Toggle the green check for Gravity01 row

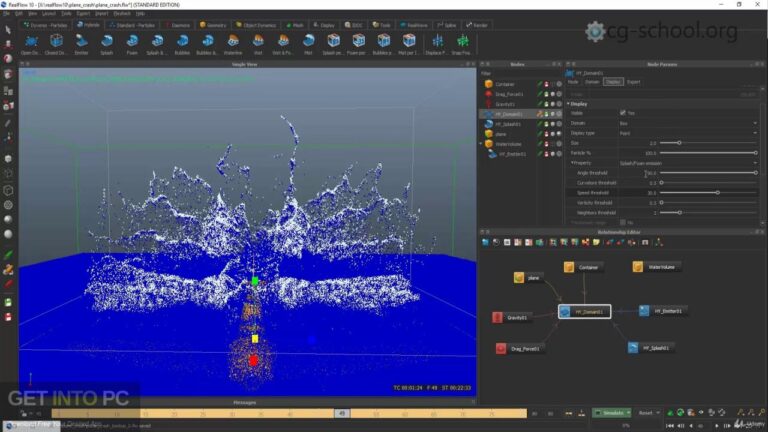(x=540, y=104)
